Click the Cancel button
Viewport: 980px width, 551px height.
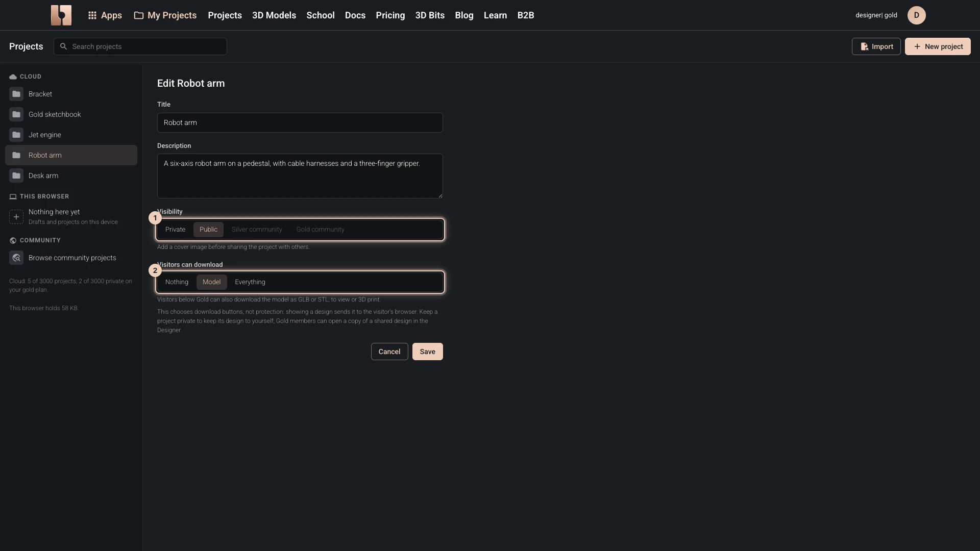pos(389,352)
